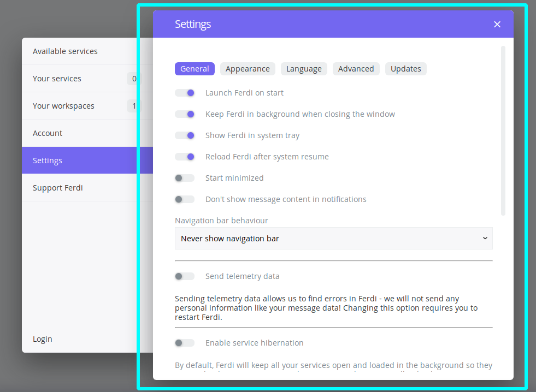Open the Updates tab
536x392 pixels.
click(406, 69)
